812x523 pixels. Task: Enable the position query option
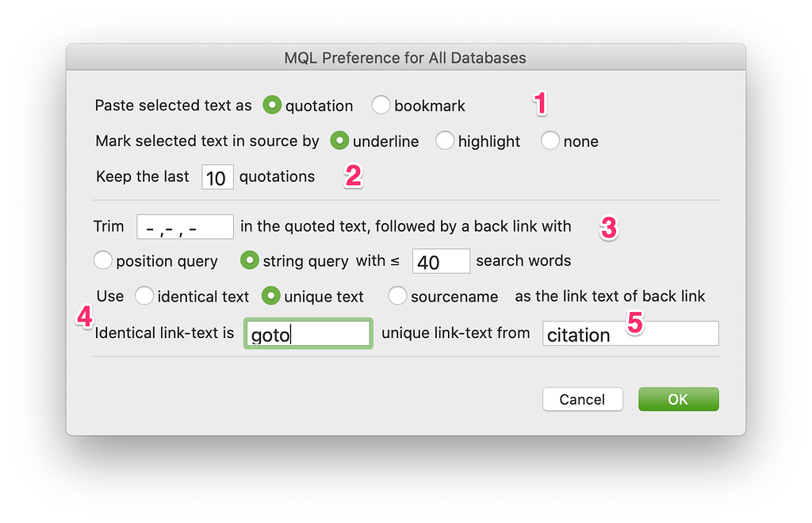pos(103,260)
